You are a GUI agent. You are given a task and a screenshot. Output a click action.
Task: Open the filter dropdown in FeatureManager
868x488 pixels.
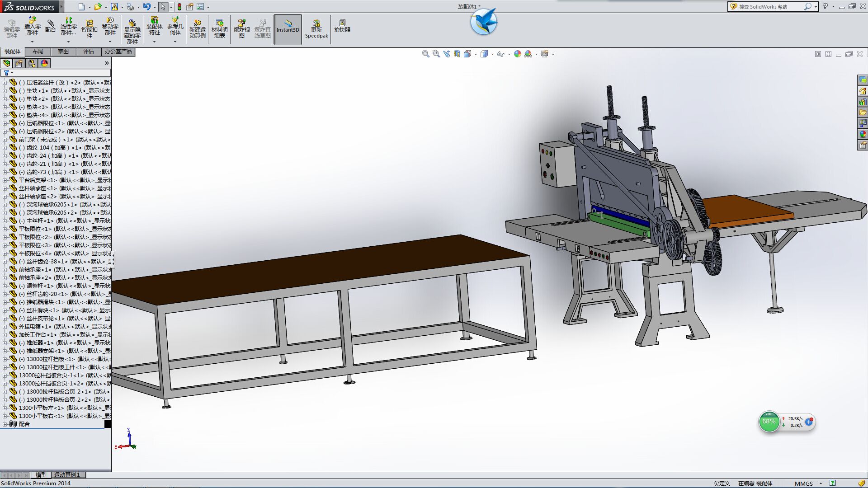point(12,73)
